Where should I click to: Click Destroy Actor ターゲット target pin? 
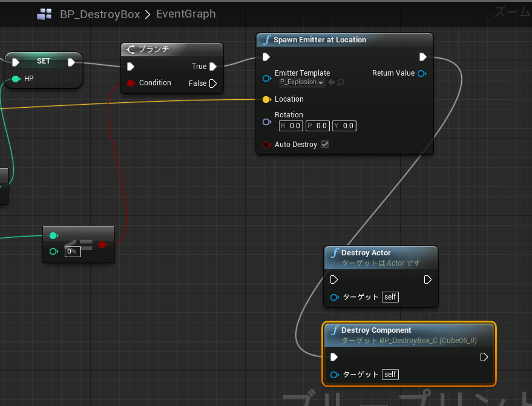point(335,298)
